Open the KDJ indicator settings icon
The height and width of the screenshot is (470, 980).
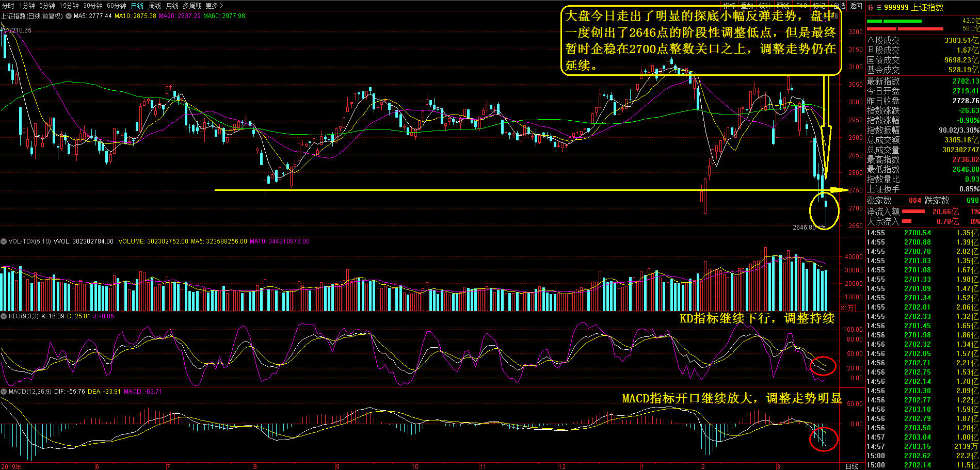tap(4, 316)
